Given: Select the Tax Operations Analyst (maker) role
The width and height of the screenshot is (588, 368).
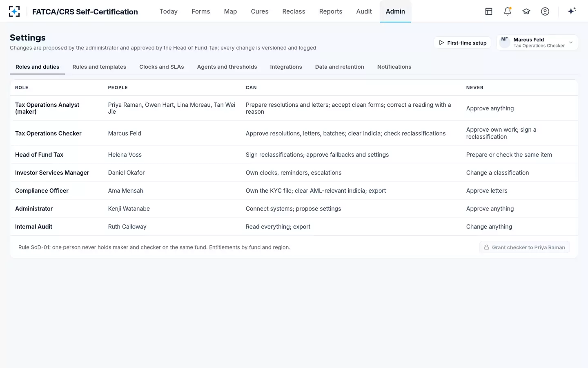Looking at the screenshot, I should 47,108.
